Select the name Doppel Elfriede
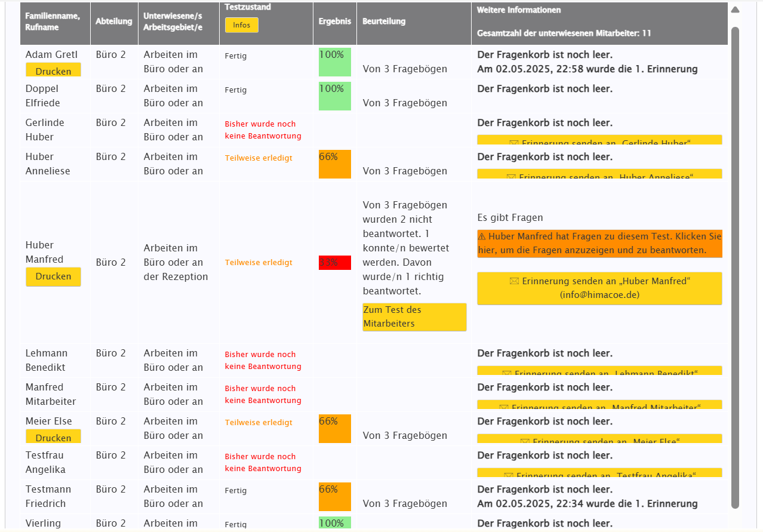This screenshot has height=532, width=763. pos(43,96)
